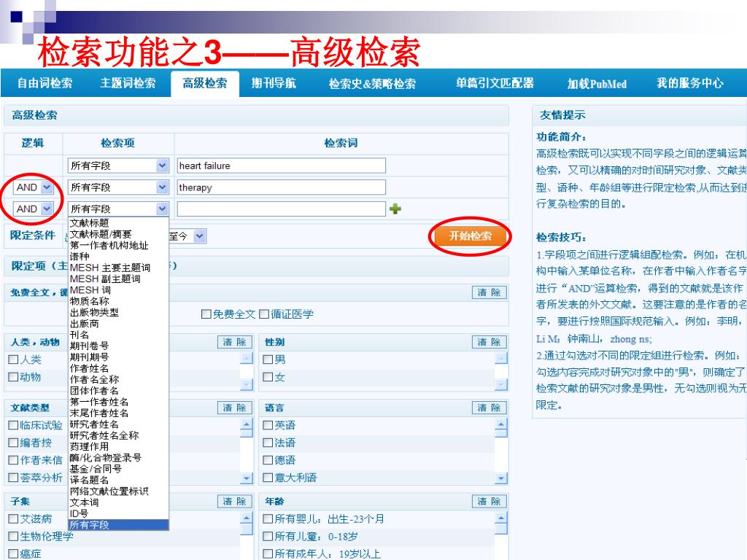Clear the 语言 section with 清除
This screenshot has width=747, height=560.
(489, 408)
